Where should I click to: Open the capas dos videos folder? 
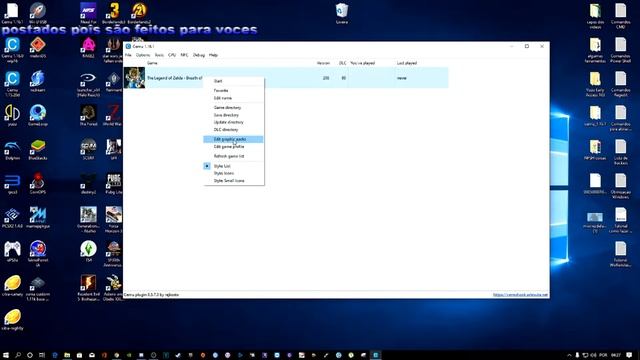(595, 16)
